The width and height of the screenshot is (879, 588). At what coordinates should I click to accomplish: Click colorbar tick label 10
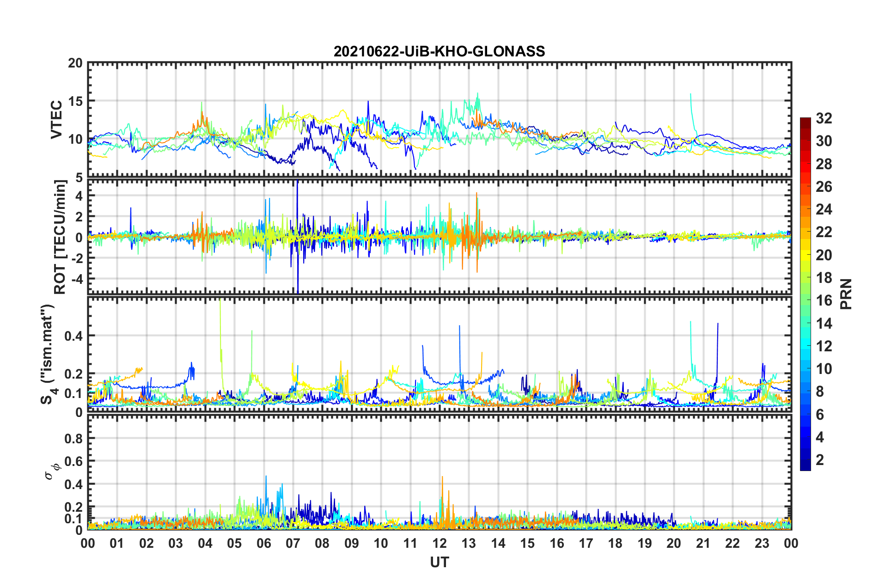point(824,369)
